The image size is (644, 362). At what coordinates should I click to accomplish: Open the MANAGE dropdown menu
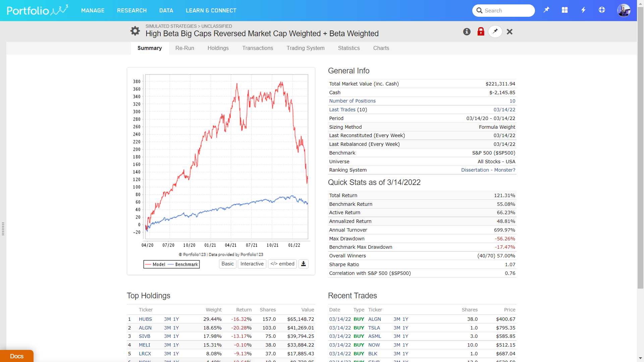point(93,10)
